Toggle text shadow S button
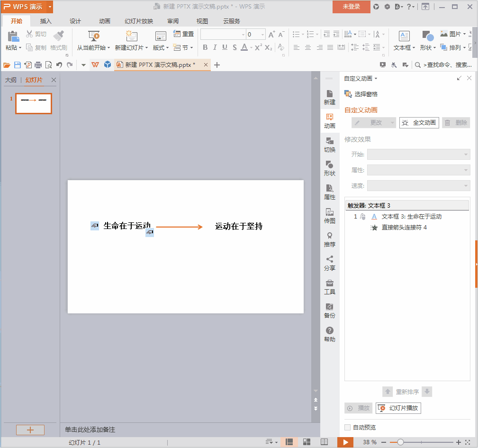Viewport: 478px width, 448px height. pyautogui.click(x=234, y=47)
